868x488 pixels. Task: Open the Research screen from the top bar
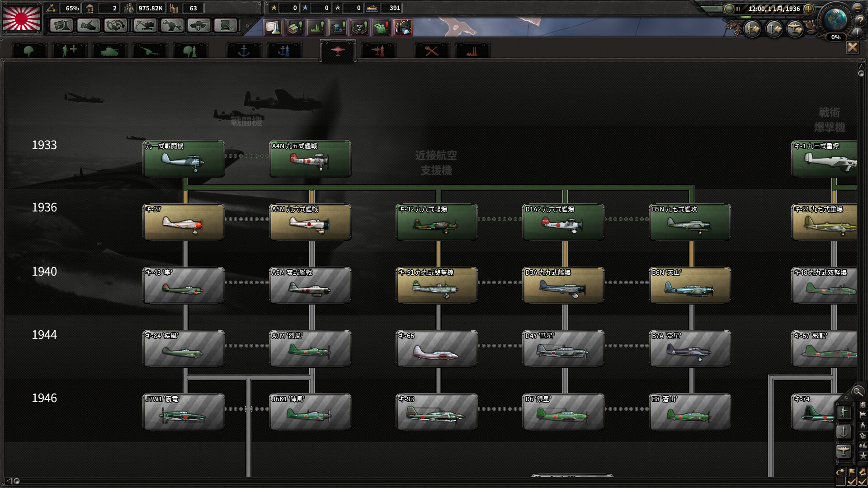pos(61,26)
